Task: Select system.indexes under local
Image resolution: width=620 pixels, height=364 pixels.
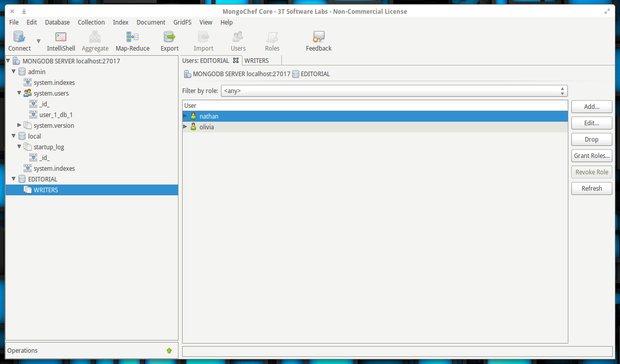Action: [54, 168]
